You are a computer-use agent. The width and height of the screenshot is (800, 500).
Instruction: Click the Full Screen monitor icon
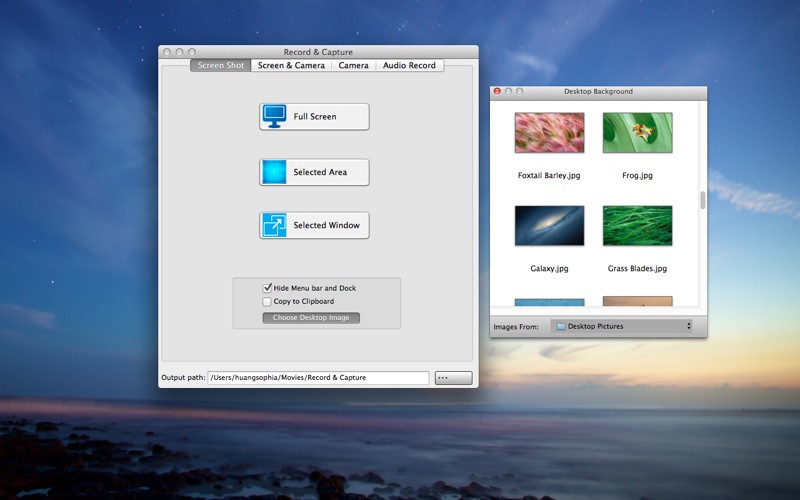click(274, 116)
